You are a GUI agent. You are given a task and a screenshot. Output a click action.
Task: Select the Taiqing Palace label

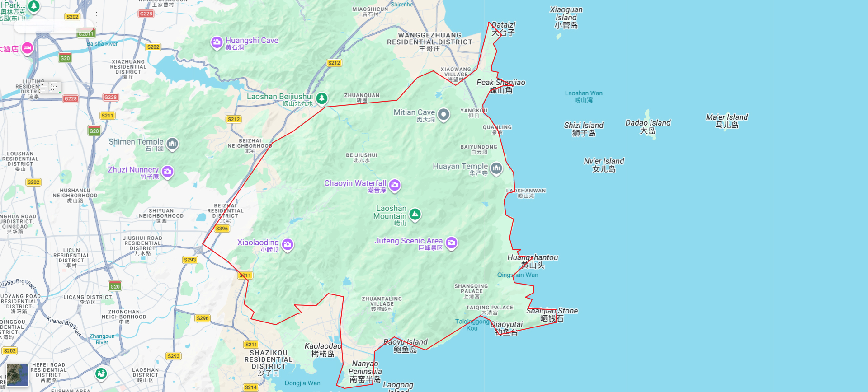click(x=490, y=310)
